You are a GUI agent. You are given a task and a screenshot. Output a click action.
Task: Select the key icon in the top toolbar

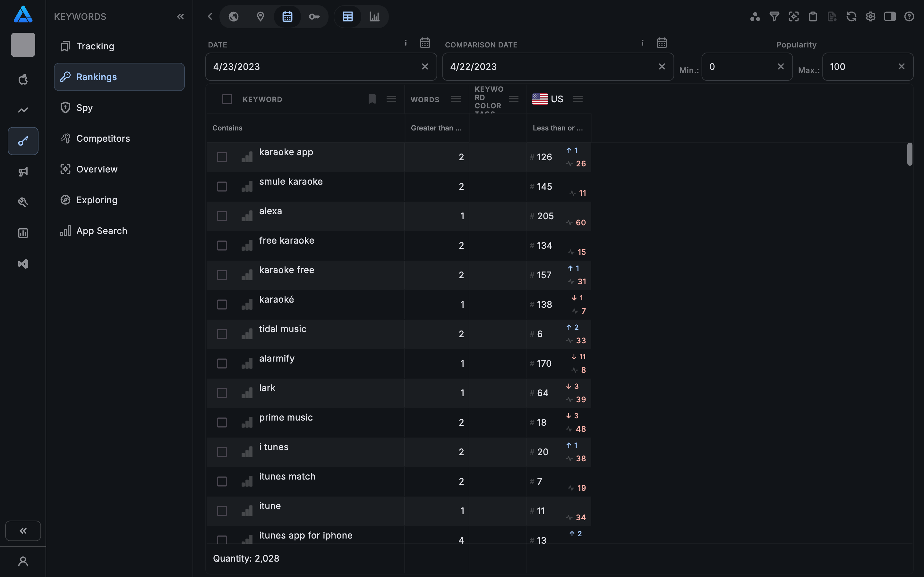pyautogui.click(x=314, y=16)
